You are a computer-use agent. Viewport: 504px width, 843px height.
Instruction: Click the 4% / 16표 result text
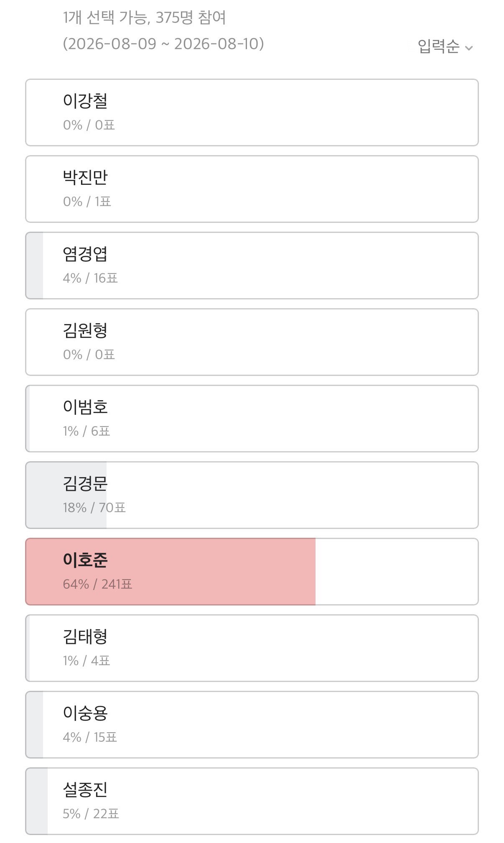coord(90,278)
